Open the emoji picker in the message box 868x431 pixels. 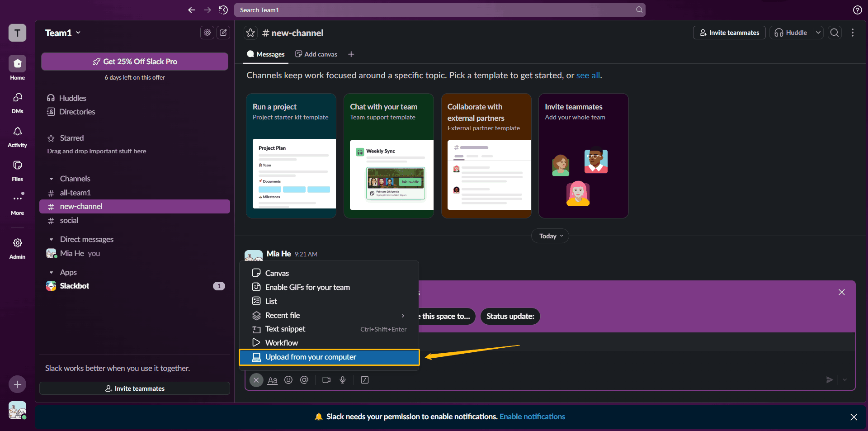click(x=288, y=380)
